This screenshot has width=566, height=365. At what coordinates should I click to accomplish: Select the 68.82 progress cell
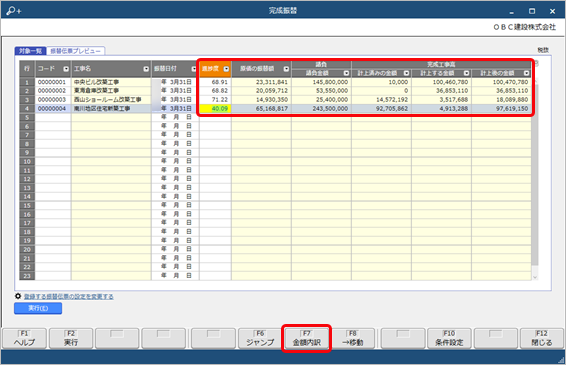(x=215, y=91)
